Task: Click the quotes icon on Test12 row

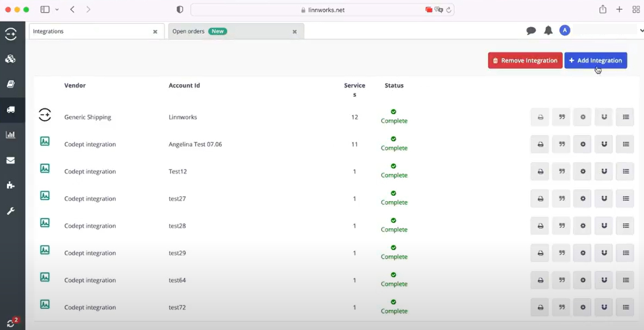Action: pos(561,171)
